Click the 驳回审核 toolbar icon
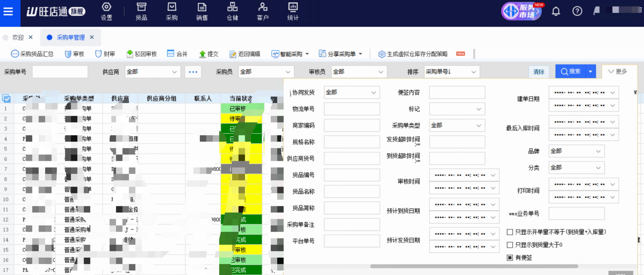This screenshot has width=644, height=275. (130, 54)
